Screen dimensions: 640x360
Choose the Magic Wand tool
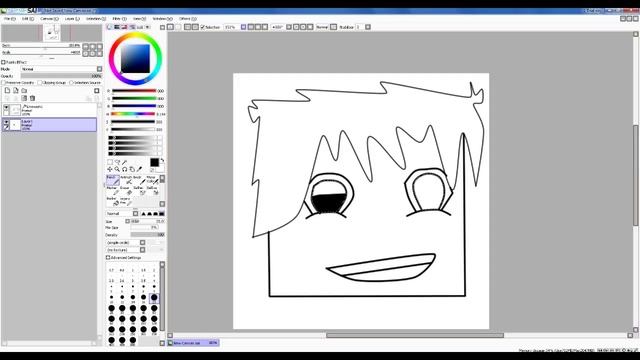(124, 162)
